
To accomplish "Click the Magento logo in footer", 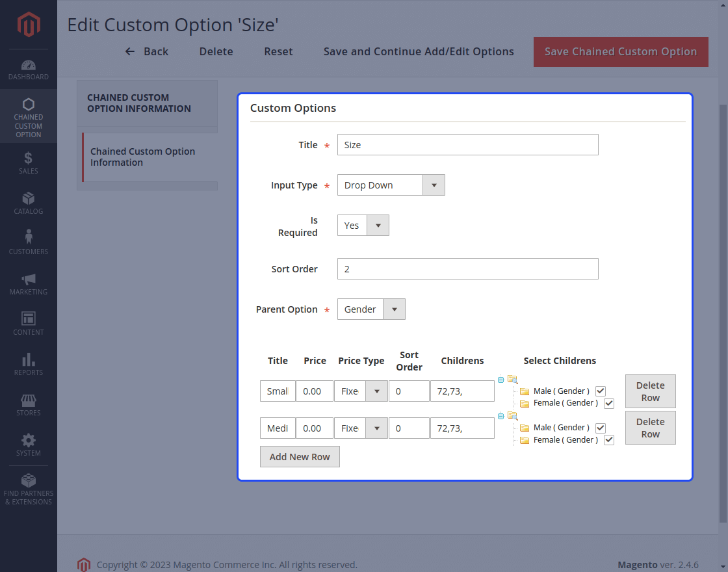I will pos(84,565).
